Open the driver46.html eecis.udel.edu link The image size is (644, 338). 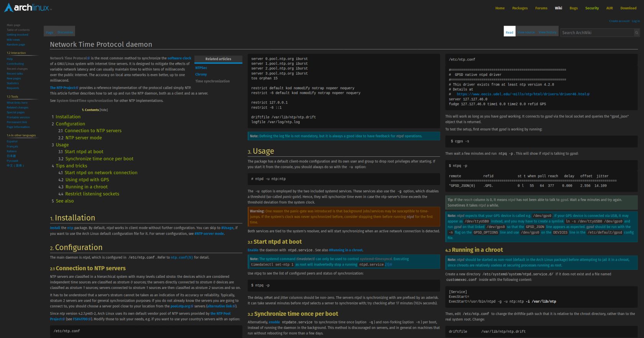coord(523,94)
